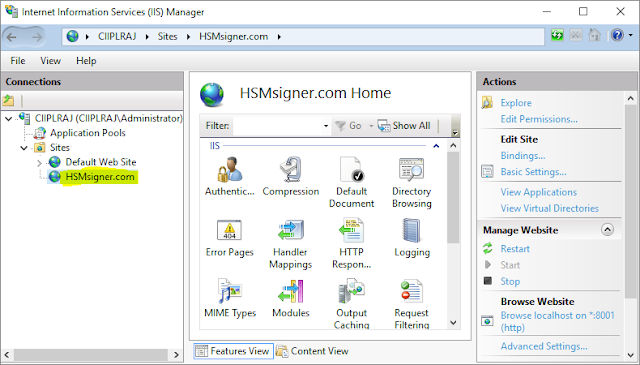Open Basic Settings link
640x365 pixels.
click(x=533, y=172)
